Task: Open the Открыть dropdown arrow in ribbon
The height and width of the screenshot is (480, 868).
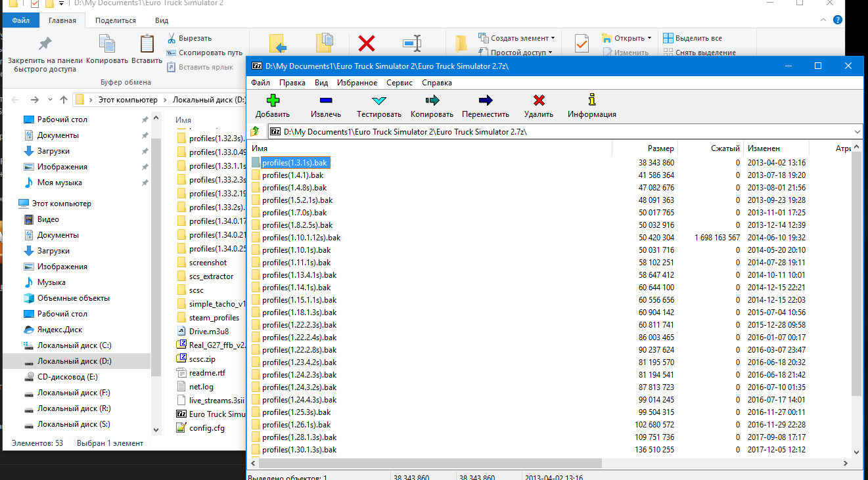Action: [x=649, y=38]
